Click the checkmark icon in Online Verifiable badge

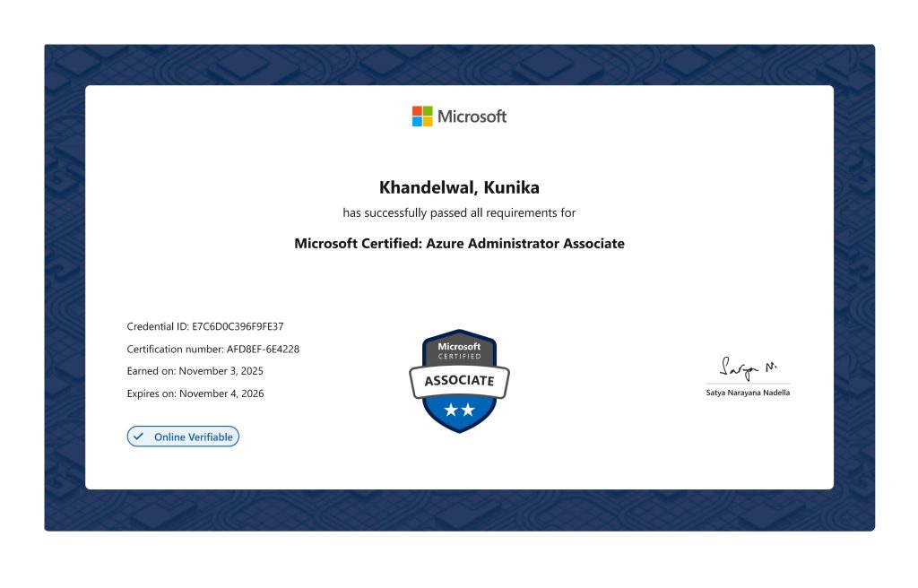coord(139,437)
